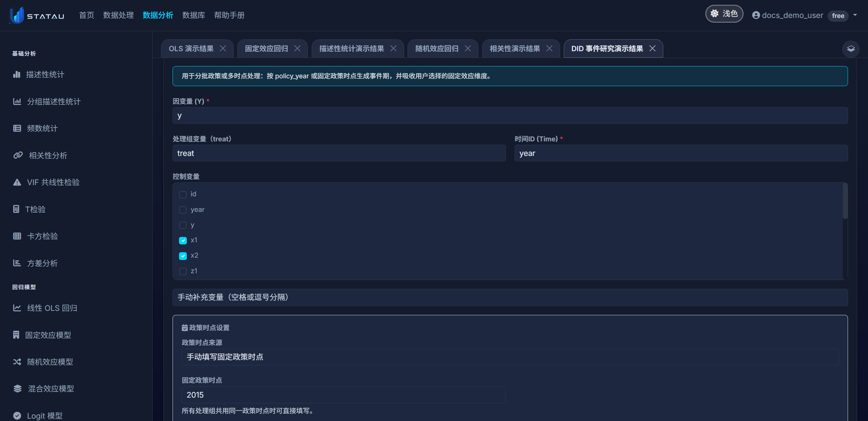Click the 混合效应模型 layers icon
The height and width of the screenshot is (421, 868).
point(18,388)
